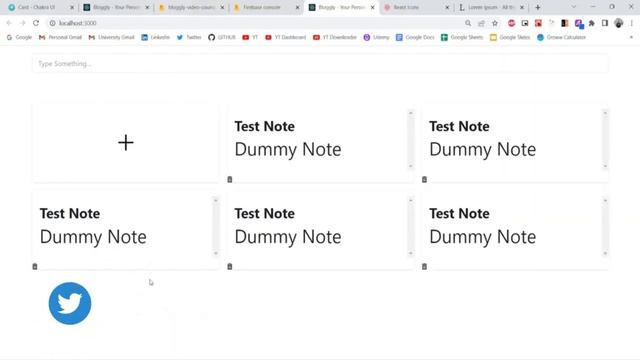
Task: Open the University Gmail bookmark
Action: 111,37
